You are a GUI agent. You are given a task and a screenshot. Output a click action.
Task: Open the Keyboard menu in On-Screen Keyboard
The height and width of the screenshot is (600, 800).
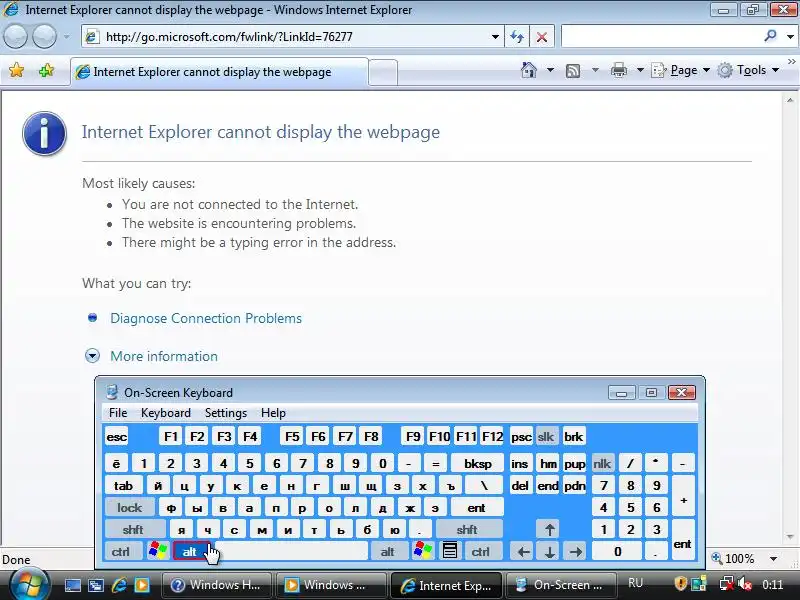(166, 413)
